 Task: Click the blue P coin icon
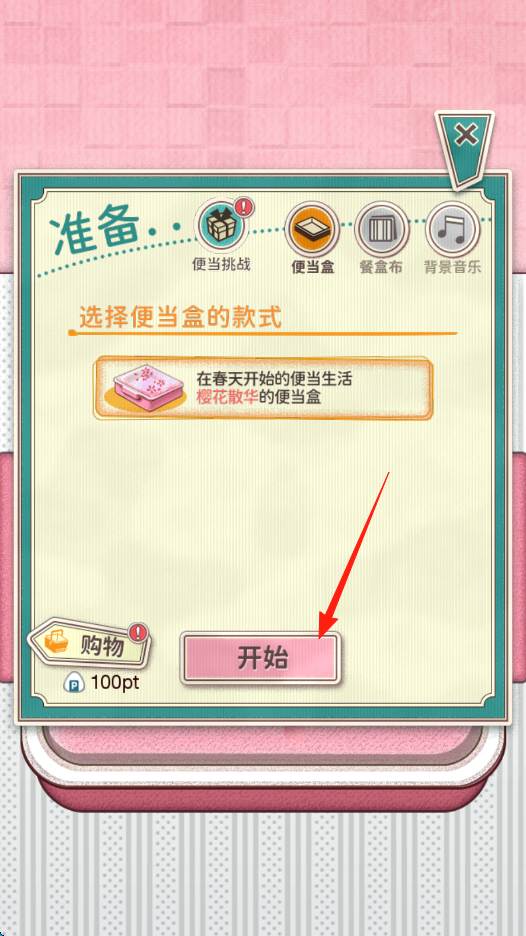[74, 683]
